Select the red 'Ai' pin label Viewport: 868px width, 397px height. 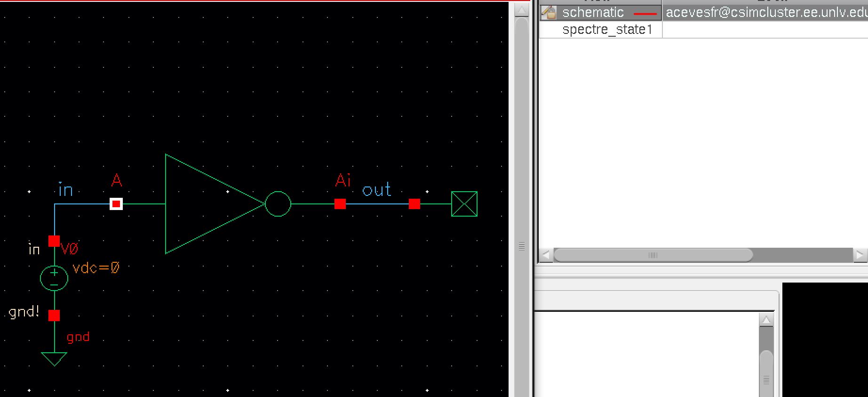343,180
